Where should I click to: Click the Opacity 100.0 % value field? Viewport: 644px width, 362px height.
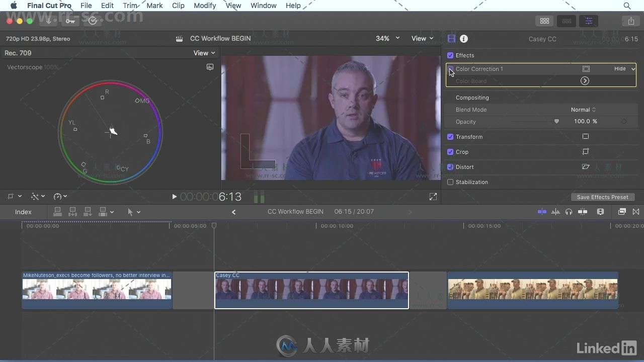pos(585,122)
